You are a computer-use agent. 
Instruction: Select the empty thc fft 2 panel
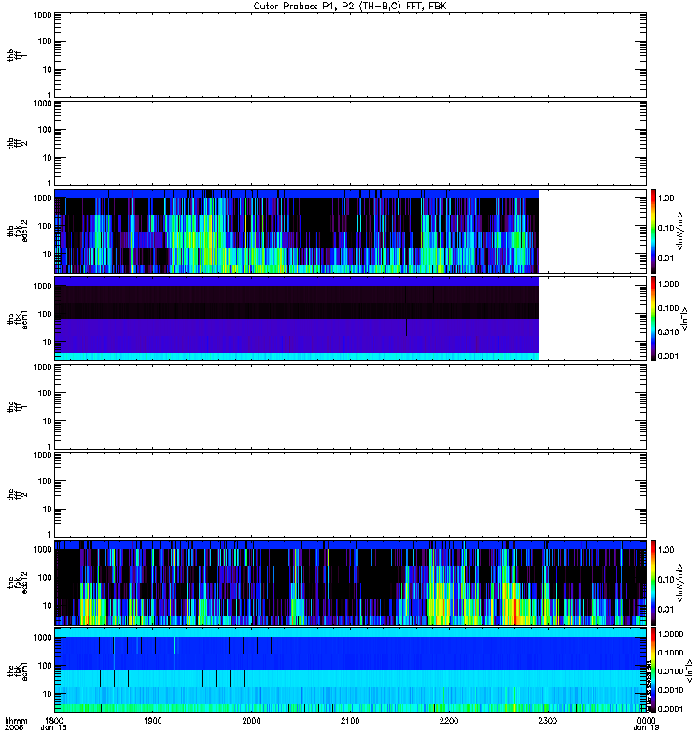point(350,495)
